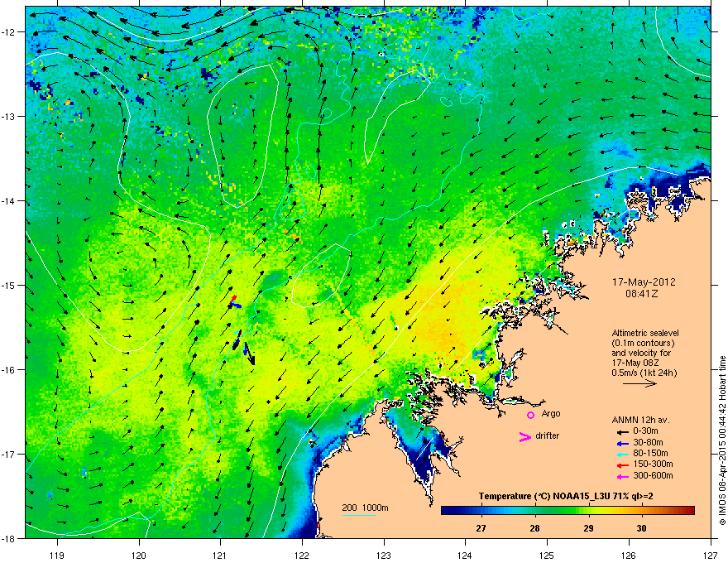Screen dimensions: 728x563
Task: Click the '(0.1m contours)' caption line
Action: pyautogui.click(x=643, y=344)
